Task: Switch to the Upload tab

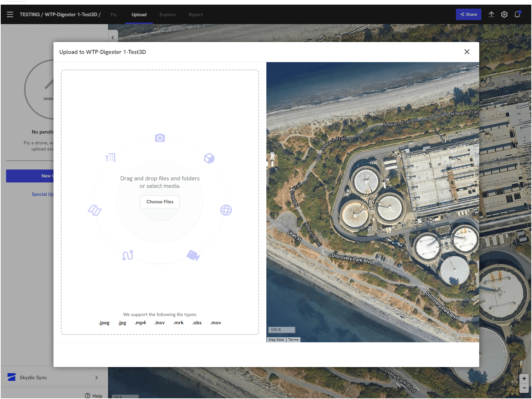Action: tap(139, 15)
